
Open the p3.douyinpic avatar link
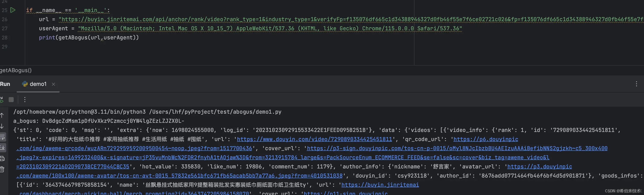pyautogui.click(x=539, y=167)
